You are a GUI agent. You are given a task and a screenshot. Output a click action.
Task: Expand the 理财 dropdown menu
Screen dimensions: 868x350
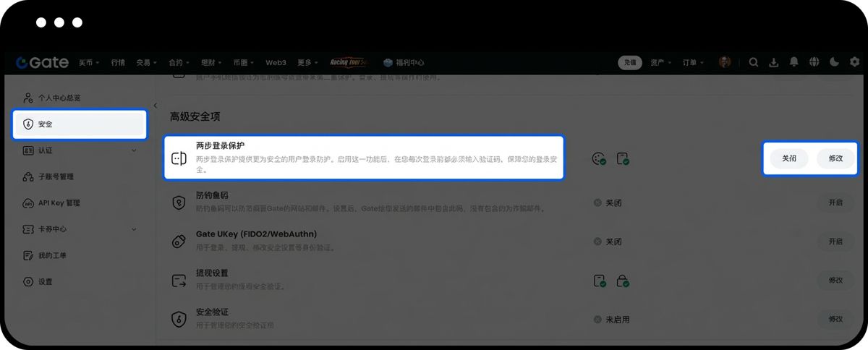point(213,62)
